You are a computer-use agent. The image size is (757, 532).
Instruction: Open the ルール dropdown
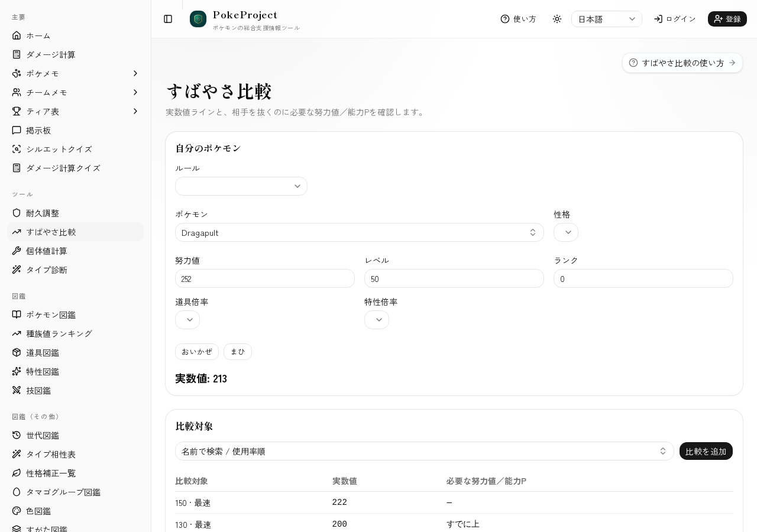click(241, 186)
